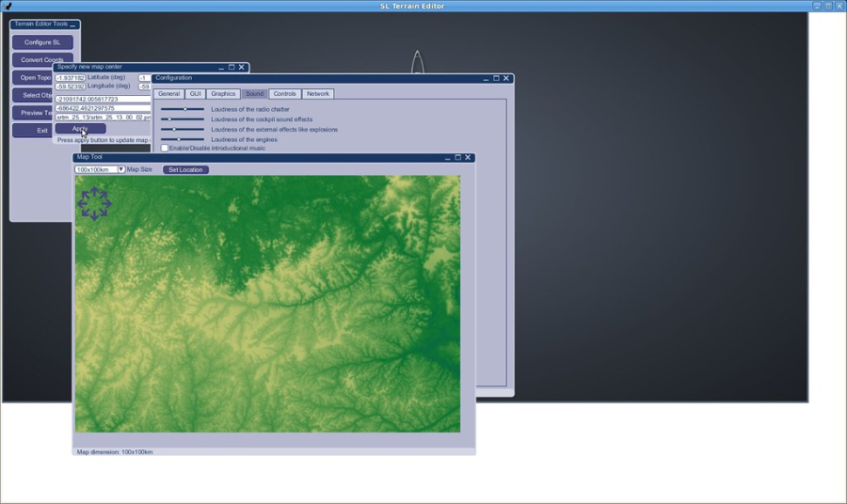Viewport: 847px width, 504px height.
Task: Click the Exit button
Action: click(42, 131)
